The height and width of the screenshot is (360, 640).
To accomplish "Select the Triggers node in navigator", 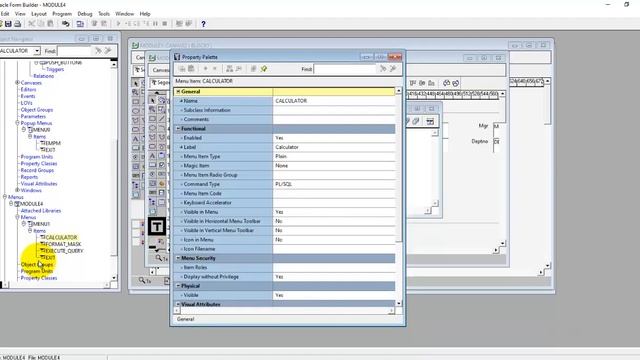I will pos(55,69).
